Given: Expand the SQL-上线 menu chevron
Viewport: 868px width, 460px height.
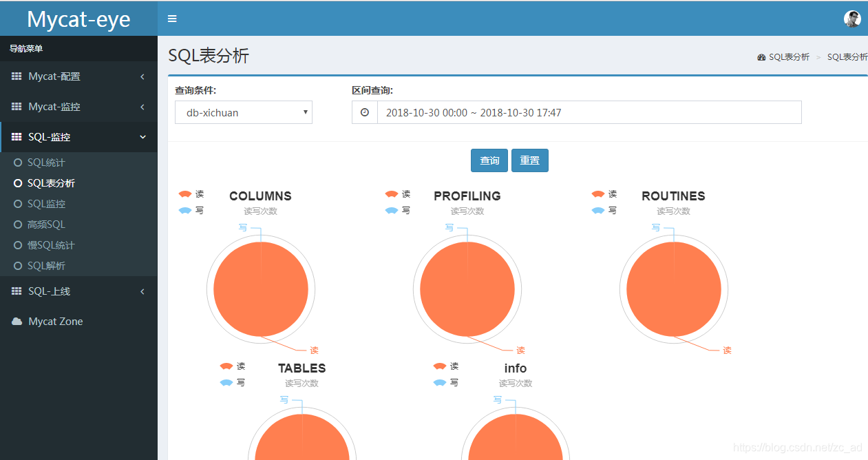Looking at the screenshot, I should [x=142, y=291].
